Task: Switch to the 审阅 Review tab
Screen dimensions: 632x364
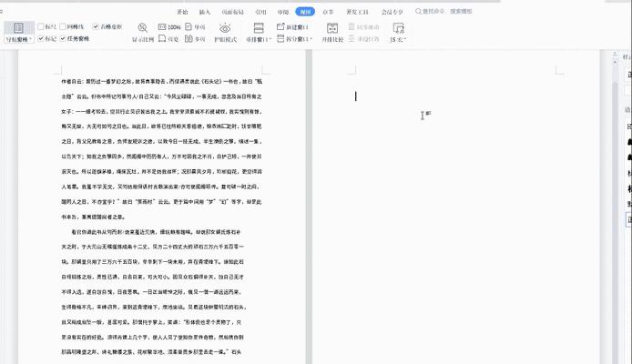Action: point(283,12)
